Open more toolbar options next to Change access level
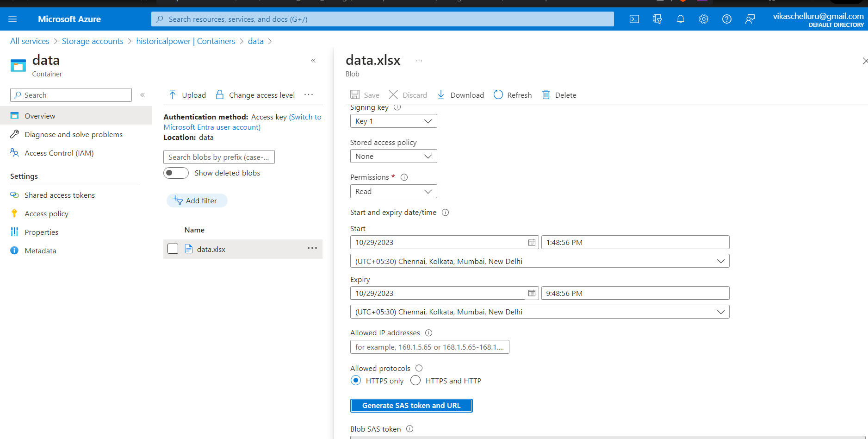Viewport: 868px width, 439px height. point(309,94)
